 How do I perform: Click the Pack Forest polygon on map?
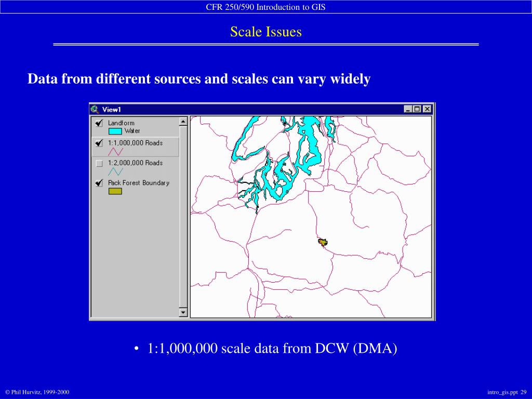(323, 242)
